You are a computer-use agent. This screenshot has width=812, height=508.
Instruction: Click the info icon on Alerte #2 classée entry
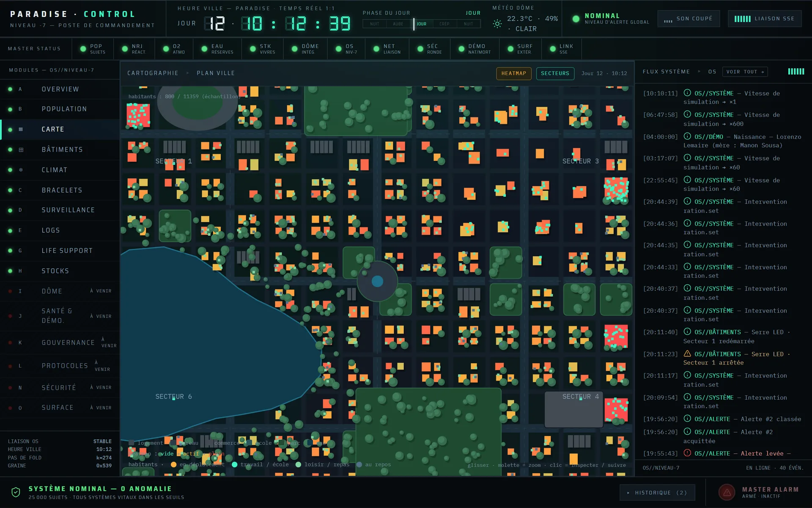(687, 419)
